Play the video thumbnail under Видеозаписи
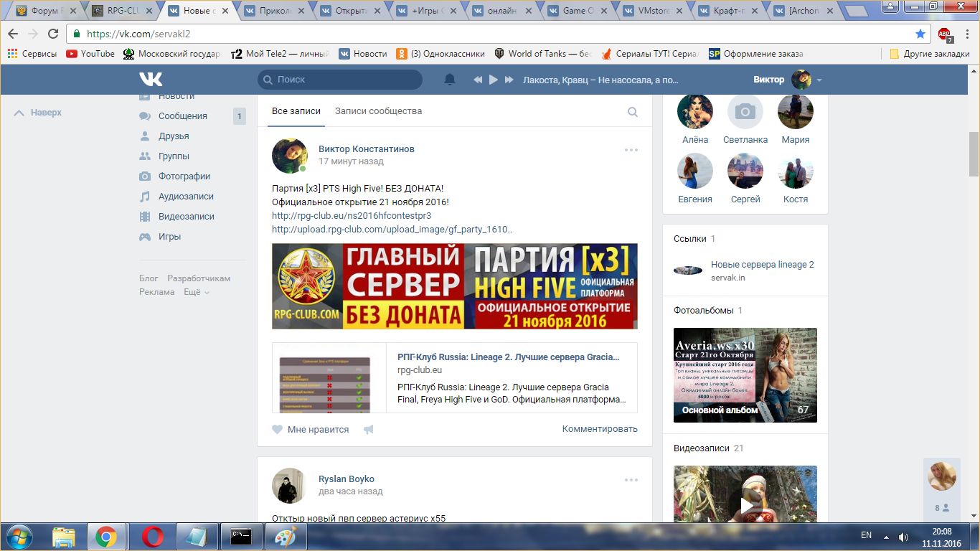 [x=745, y=494]
